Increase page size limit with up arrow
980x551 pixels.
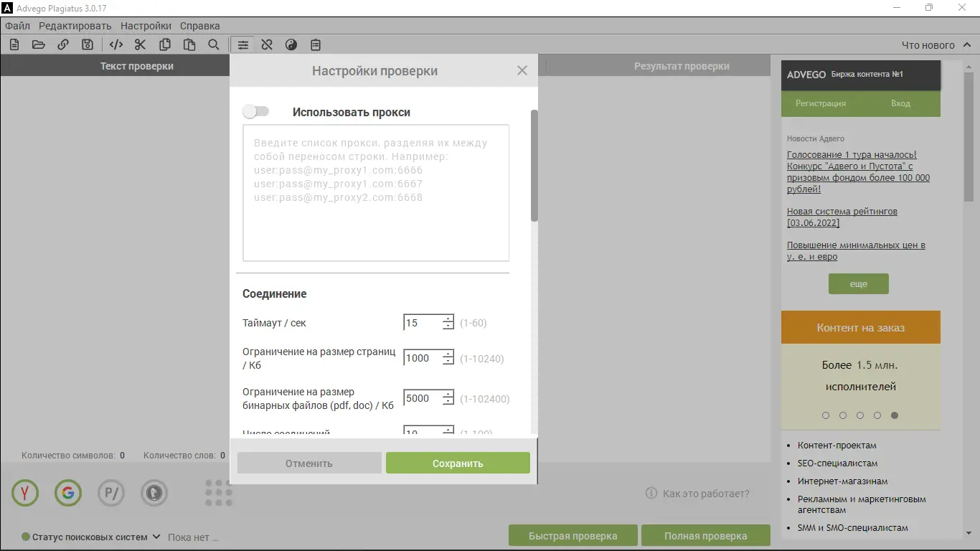pos(448,354)
